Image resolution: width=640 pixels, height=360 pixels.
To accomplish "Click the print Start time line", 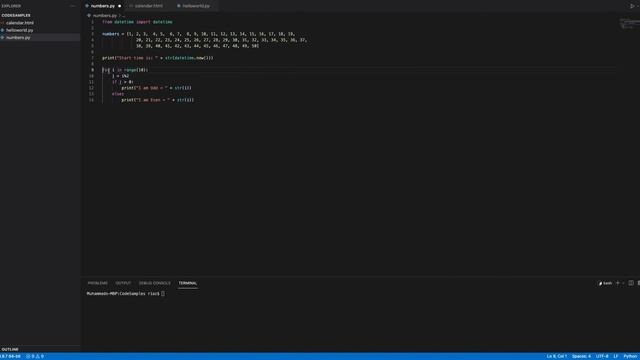I will (158, 58).
